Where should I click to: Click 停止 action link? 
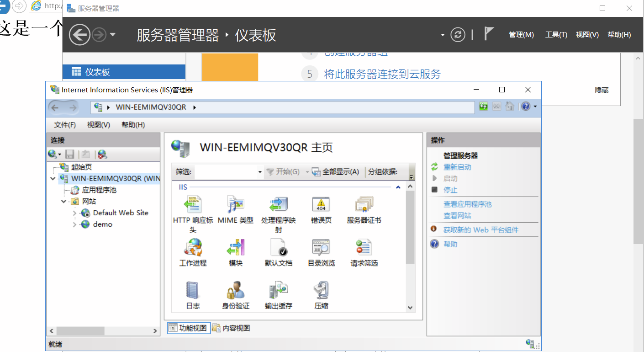450,190
